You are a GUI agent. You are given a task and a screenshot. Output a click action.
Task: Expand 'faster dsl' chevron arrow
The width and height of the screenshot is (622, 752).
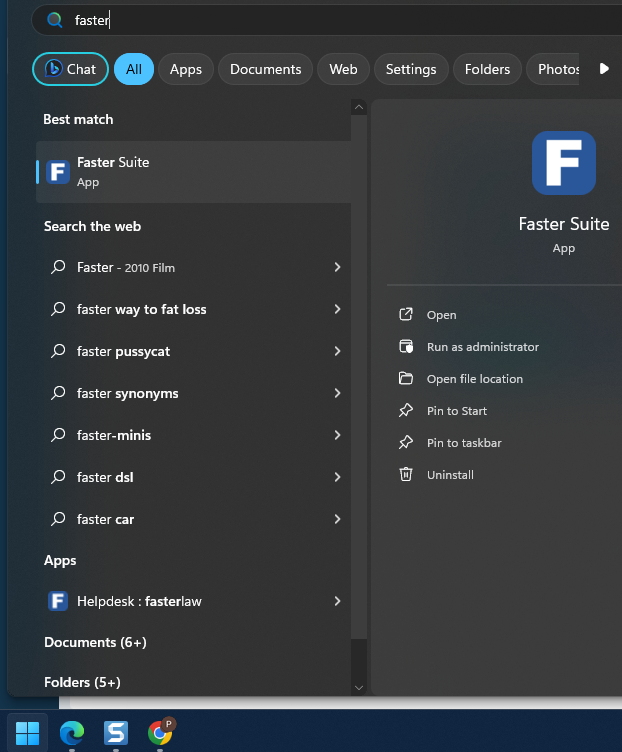[338, 477]
